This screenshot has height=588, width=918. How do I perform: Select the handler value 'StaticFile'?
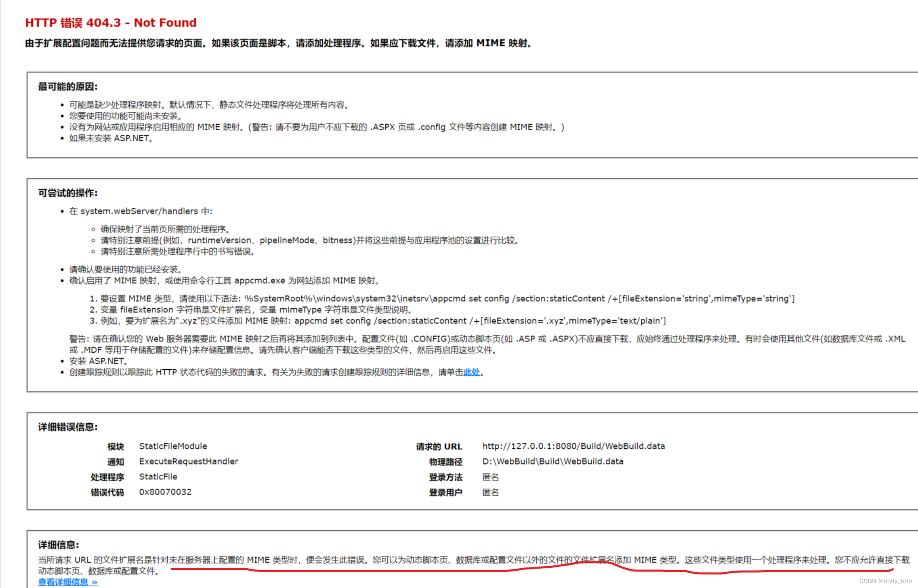pyautogui.click(x=158, y=477)
